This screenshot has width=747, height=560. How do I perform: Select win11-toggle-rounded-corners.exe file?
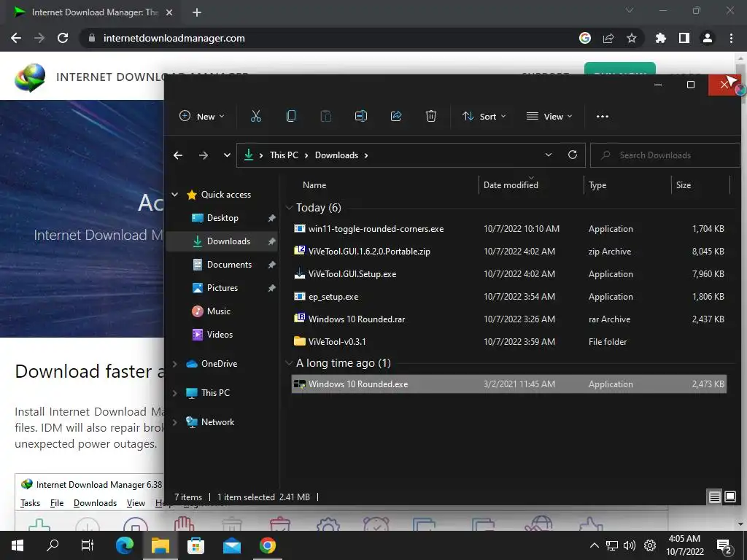coord(508,229)
